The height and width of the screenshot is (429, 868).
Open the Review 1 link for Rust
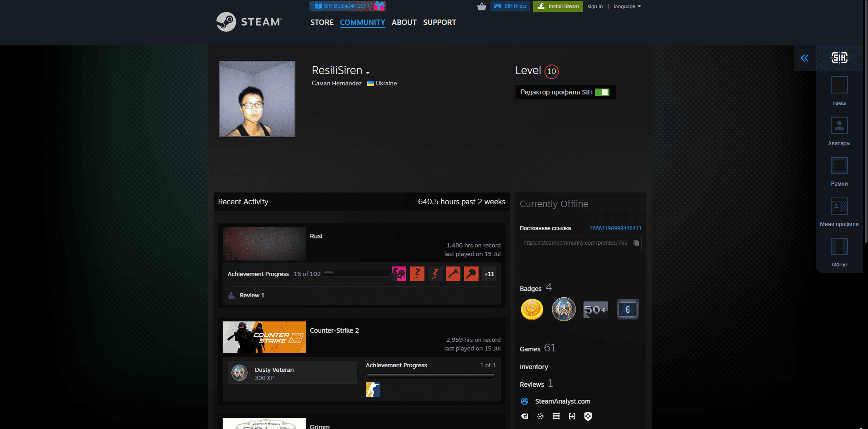click(x=252, y=296)
